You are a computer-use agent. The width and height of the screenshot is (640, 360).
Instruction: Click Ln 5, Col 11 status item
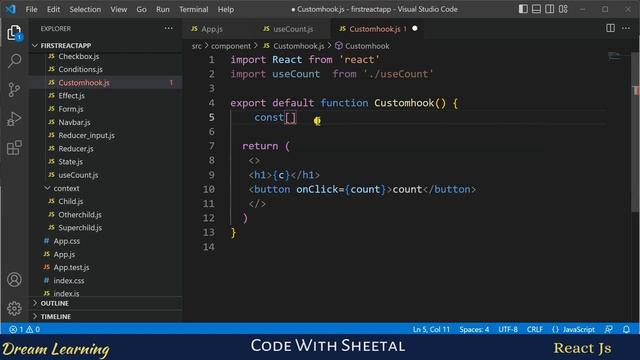(x=431, y=329)
